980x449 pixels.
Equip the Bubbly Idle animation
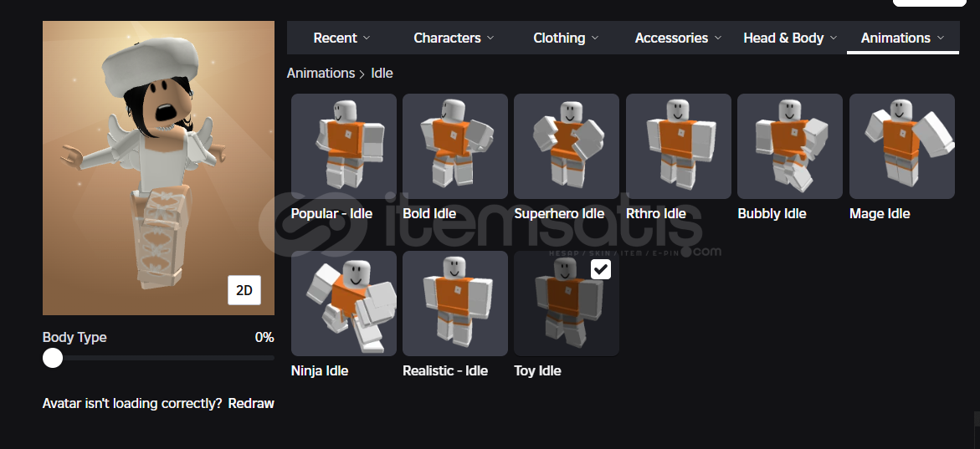(790, 146)
